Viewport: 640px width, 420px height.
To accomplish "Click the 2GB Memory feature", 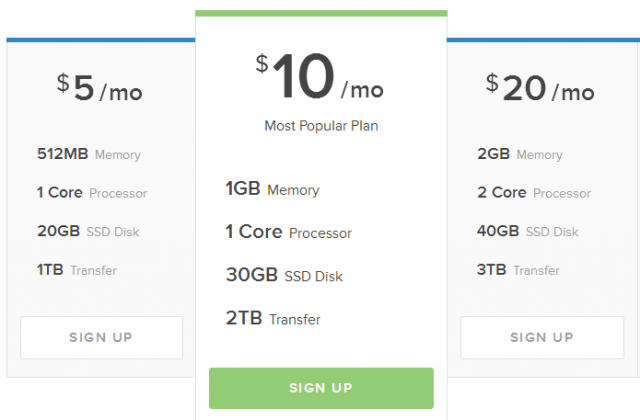I will pos(520,155).
